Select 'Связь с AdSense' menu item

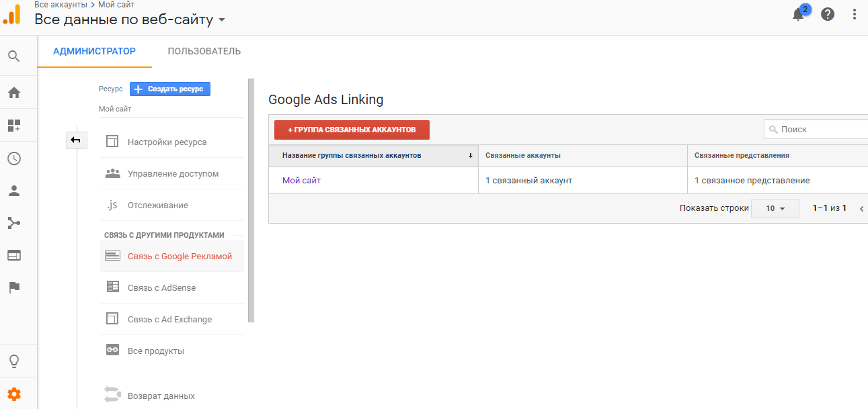161,287
